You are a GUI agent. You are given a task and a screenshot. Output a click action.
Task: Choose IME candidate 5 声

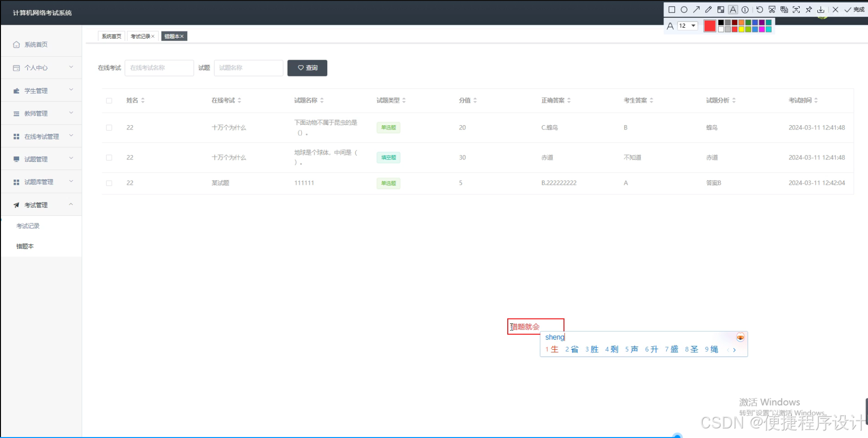(632, 349)
